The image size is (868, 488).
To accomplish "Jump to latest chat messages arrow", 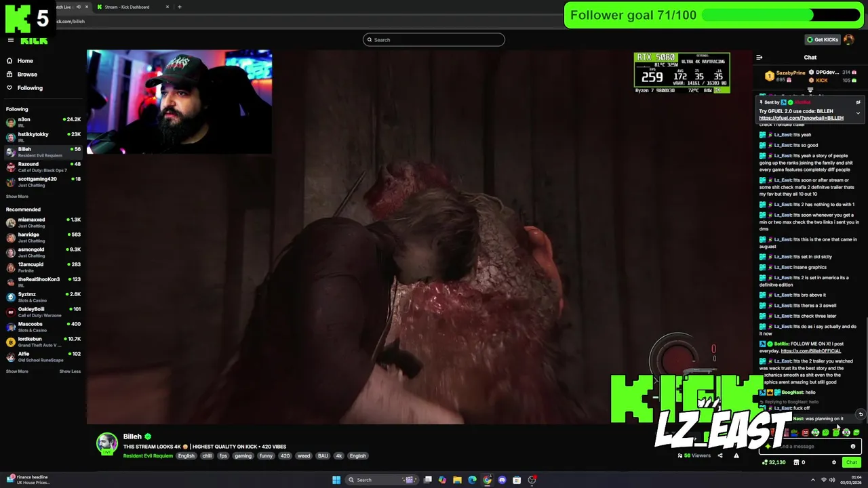I will [861, 415].
